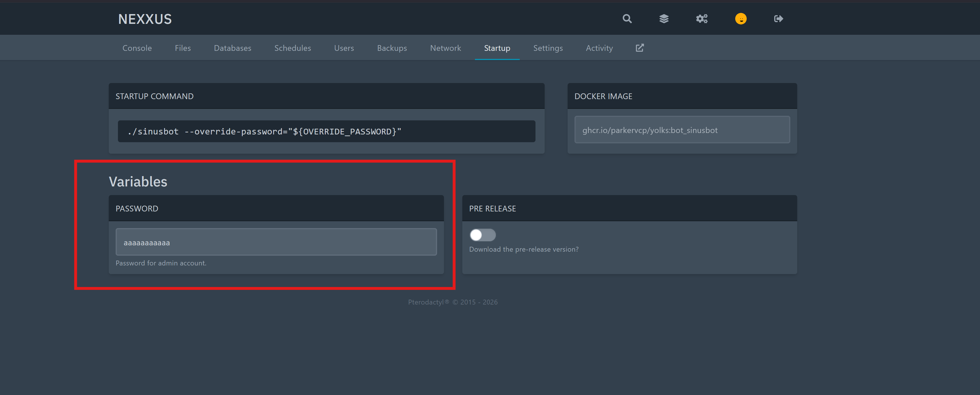
Task: Switch to the Console tab
Action: (137, 48)
